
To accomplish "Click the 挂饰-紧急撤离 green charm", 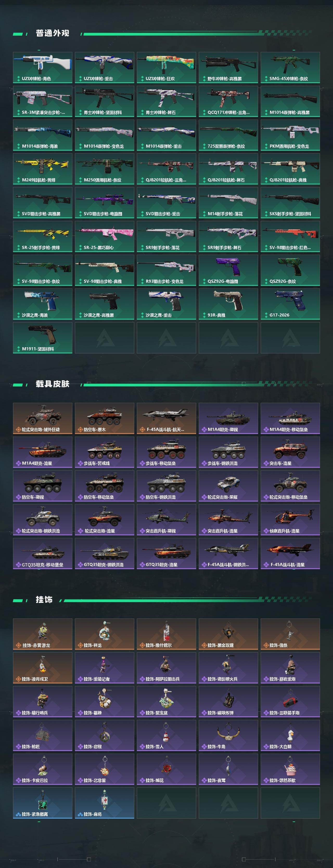I will (42, 803).
